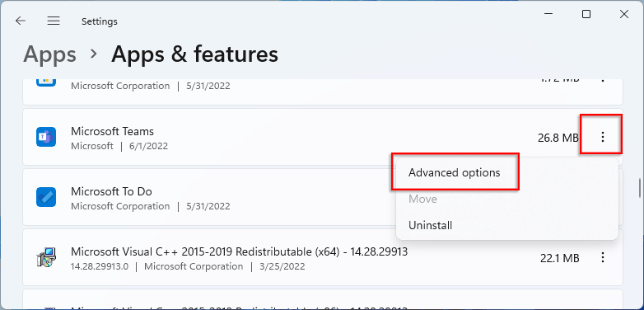Open three-dot menu for Visual C++ 2015-2019 x64
This screenshot has height=310, width=644.
pos(603,258)
